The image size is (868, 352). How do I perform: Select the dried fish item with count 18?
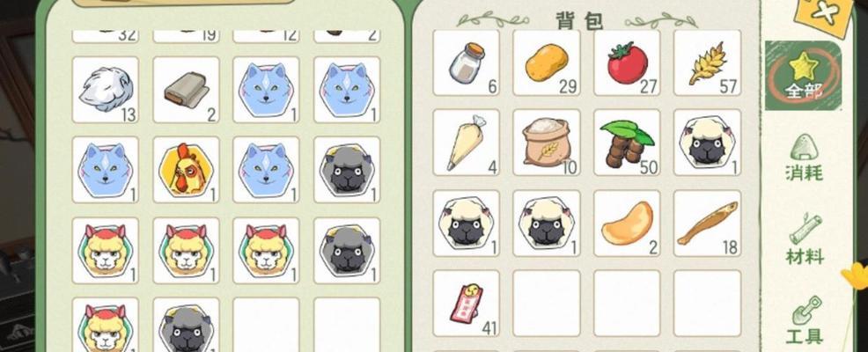pos(707,223)
